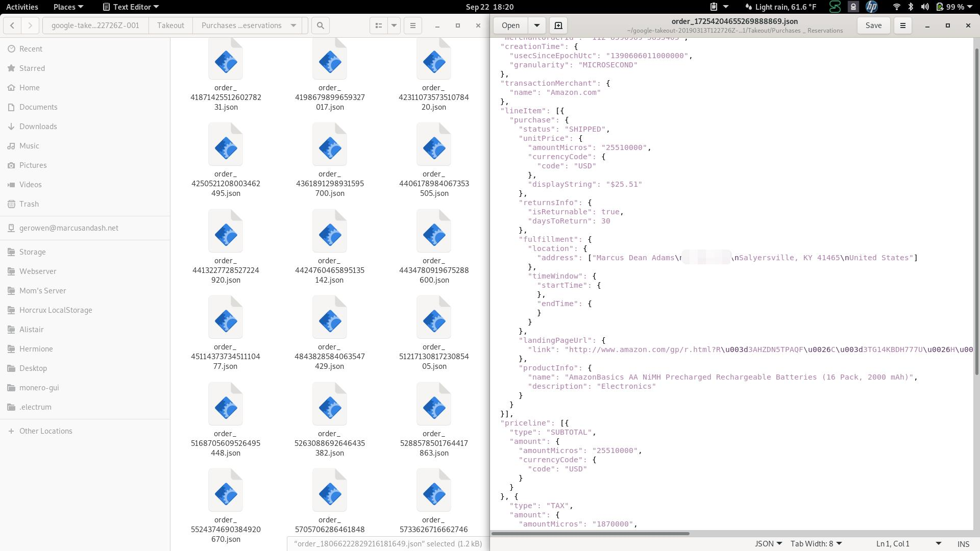Viewport: 980px width, 551px height.
Task: Open the dropdown arrow beside Open
Action: (536, 25)
